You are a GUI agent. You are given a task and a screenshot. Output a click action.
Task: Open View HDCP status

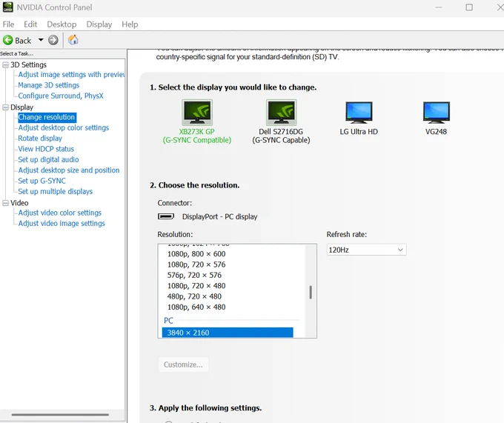[46, 149]
